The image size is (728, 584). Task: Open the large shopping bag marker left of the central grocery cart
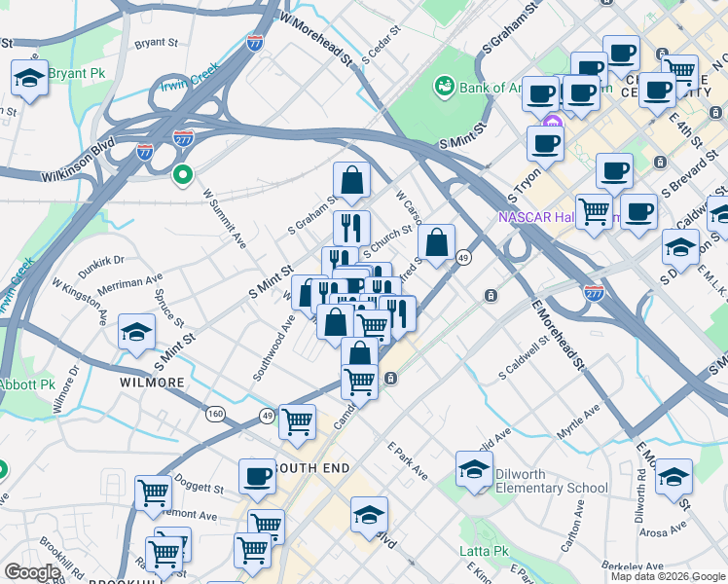335,324
